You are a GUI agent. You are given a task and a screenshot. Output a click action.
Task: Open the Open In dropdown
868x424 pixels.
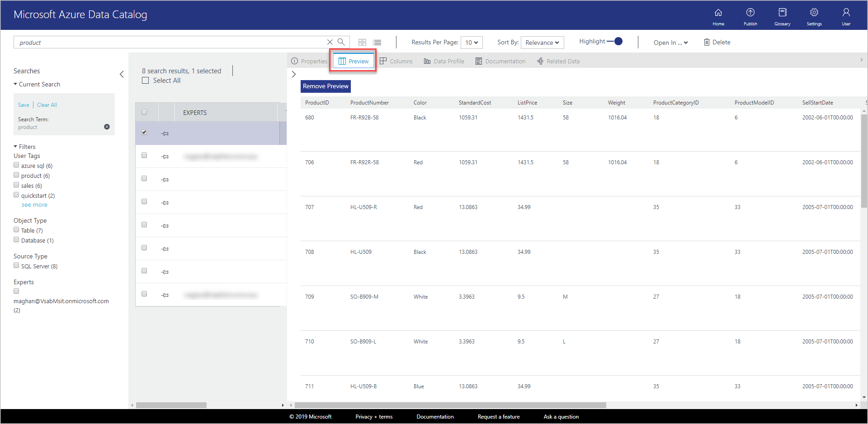[x=670, y=43]
